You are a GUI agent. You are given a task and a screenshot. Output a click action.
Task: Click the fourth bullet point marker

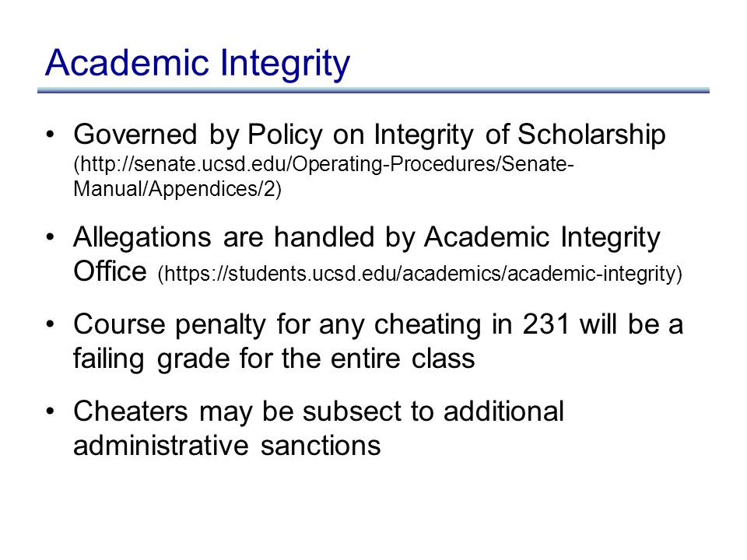pos(51,411)
